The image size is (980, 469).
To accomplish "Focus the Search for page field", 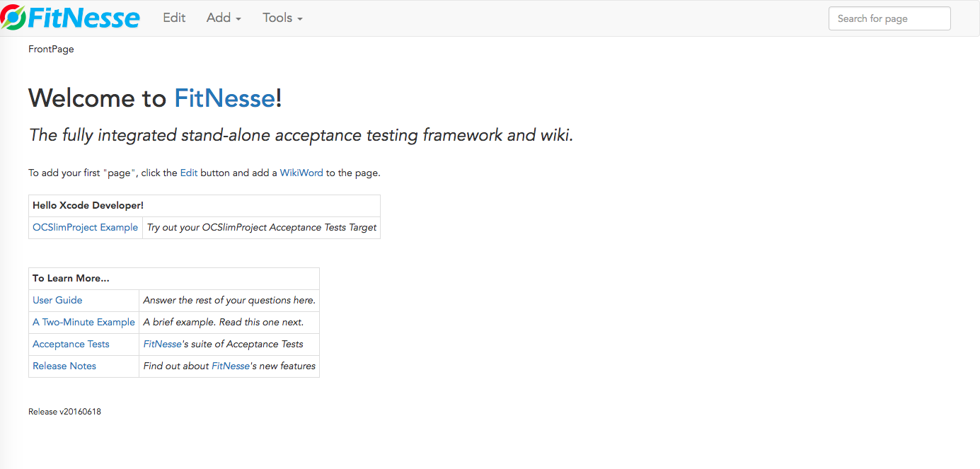I will 889,18.
